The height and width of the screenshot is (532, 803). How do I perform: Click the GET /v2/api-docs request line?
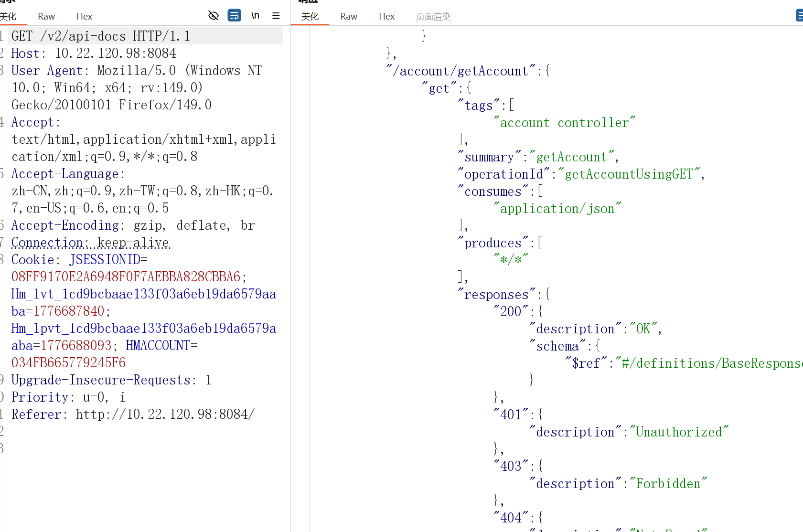[101, 36]
